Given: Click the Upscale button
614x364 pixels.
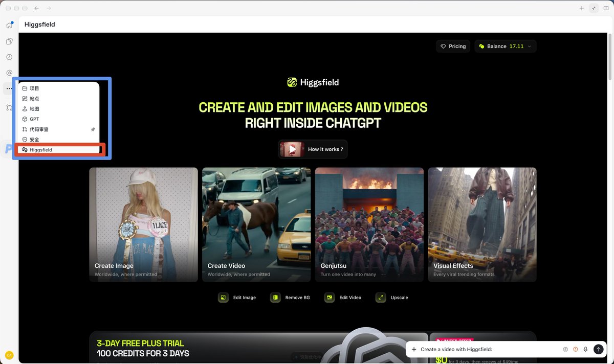Looking at the screenshot, I should (392, 298).
